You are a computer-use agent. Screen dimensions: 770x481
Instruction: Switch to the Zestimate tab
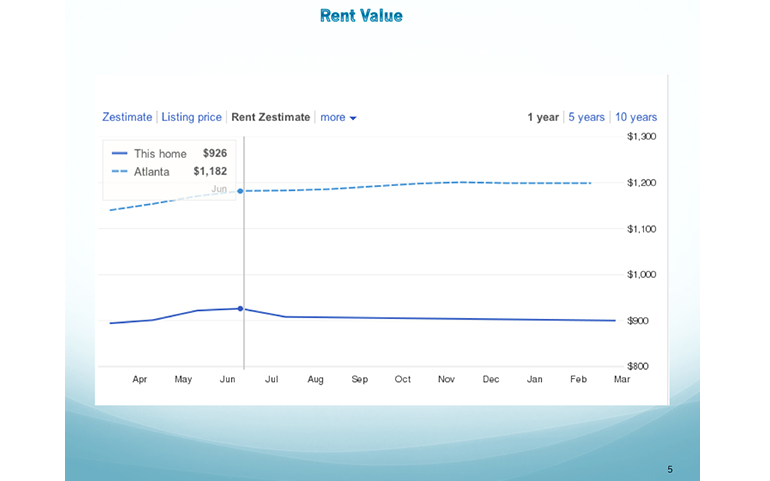pos(127,117)
